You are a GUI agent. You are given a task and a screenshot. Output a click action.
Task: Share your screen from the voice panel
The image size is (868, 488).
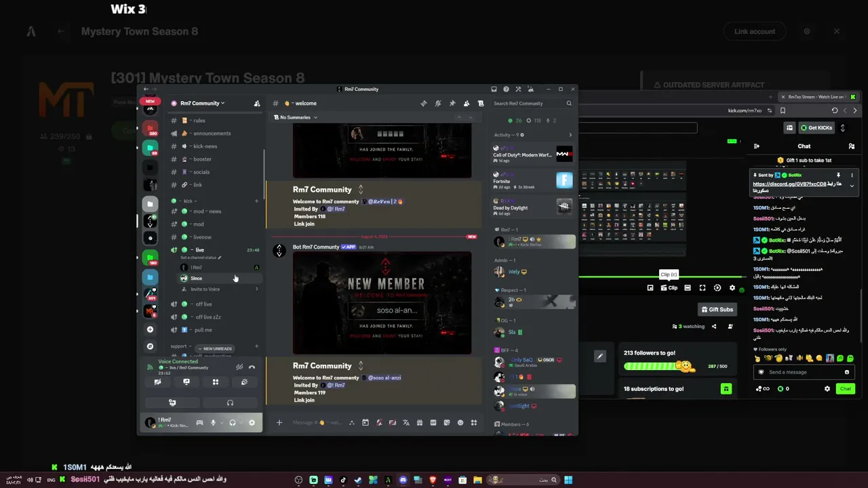pos(186,382)
